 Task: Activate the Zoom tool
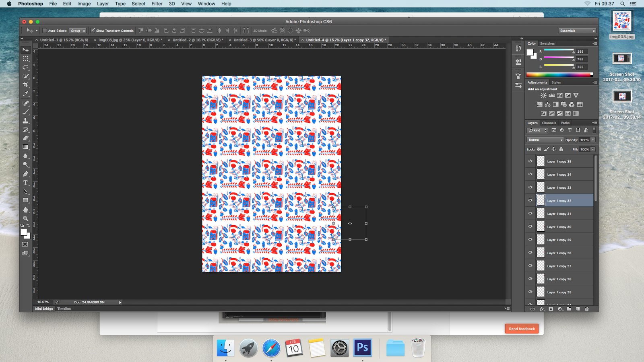tap(25, 218)
